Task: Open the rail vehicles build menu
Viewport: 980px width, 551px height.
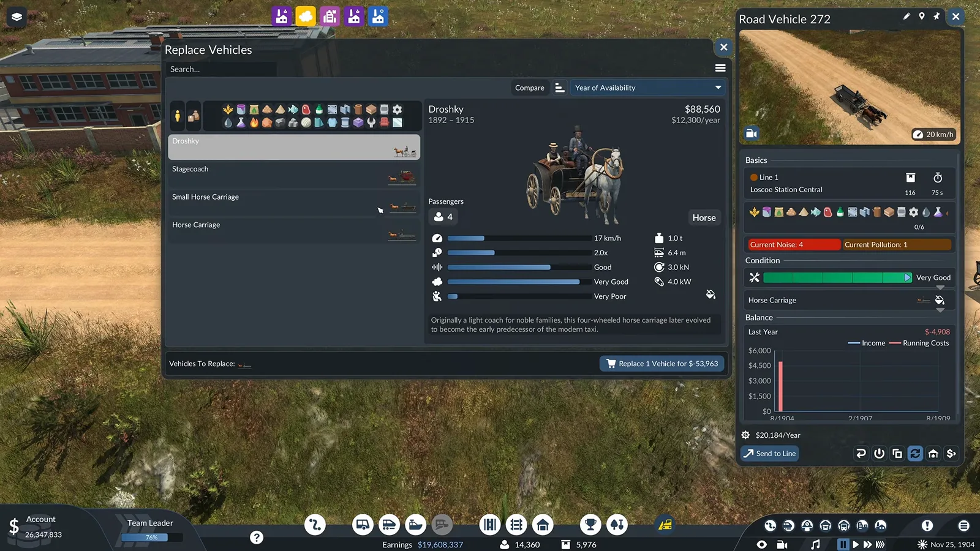Action: [390, 525]
